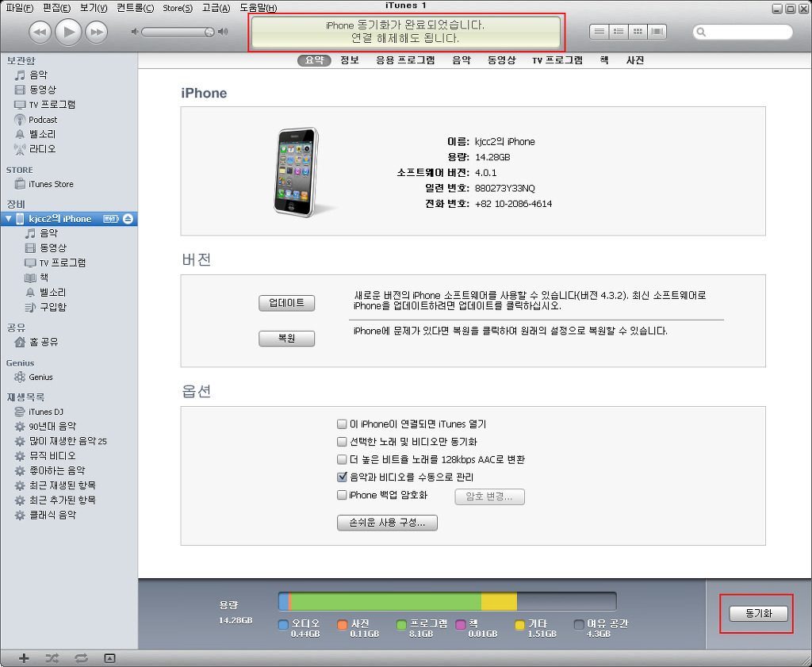The width and height of the screenshot is (812, 667).
Task: Click the volume slider track
Action: [x=177, y=32]
